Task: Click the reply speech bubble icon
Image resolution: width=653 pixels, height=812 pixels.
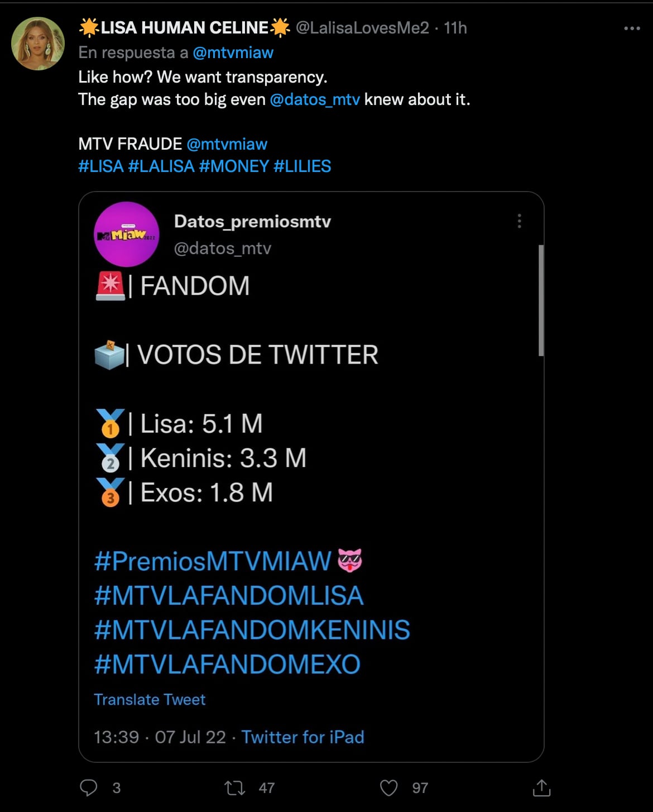Action: pyautogui.click(x=89, y=787)
